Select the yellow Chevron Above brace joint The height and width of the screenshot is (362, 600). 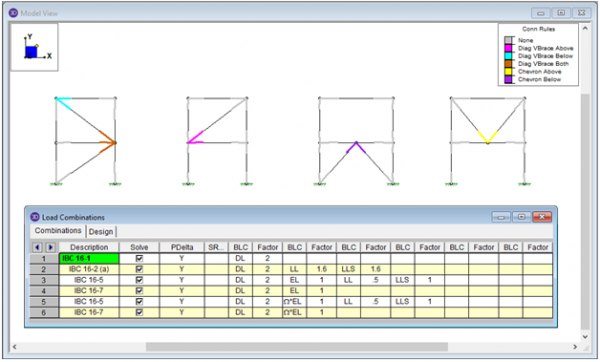488,137
